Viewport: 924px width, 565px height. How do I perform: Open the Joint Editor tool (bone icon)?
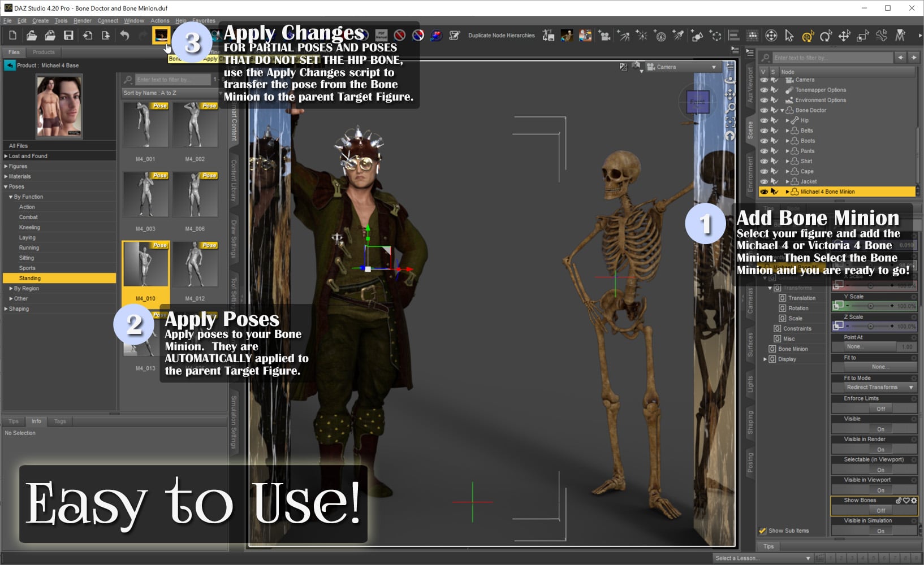tap(882, 35)
